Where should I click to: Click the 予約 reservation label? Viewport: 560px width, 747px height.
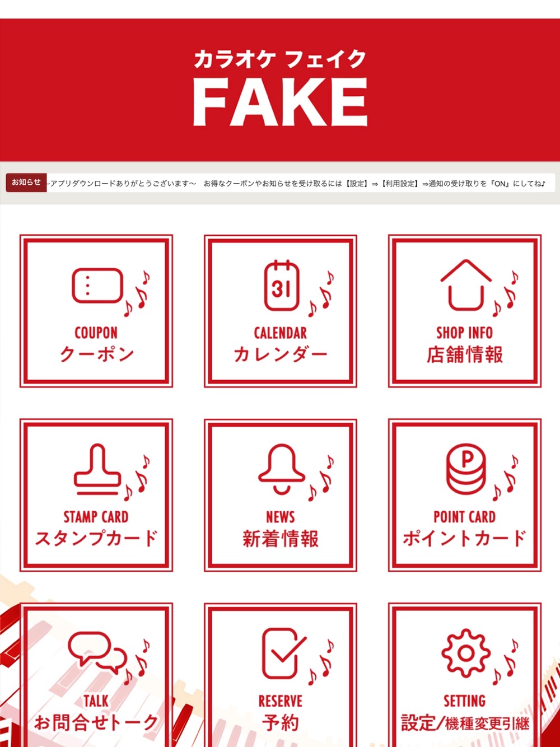281,722
